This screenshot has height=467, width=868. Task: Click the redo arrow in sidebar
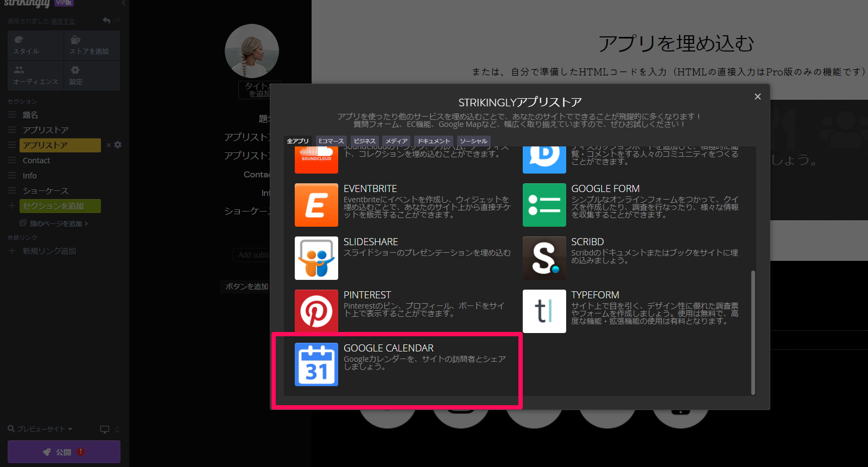pyautogui.click(x=117, y=21)
